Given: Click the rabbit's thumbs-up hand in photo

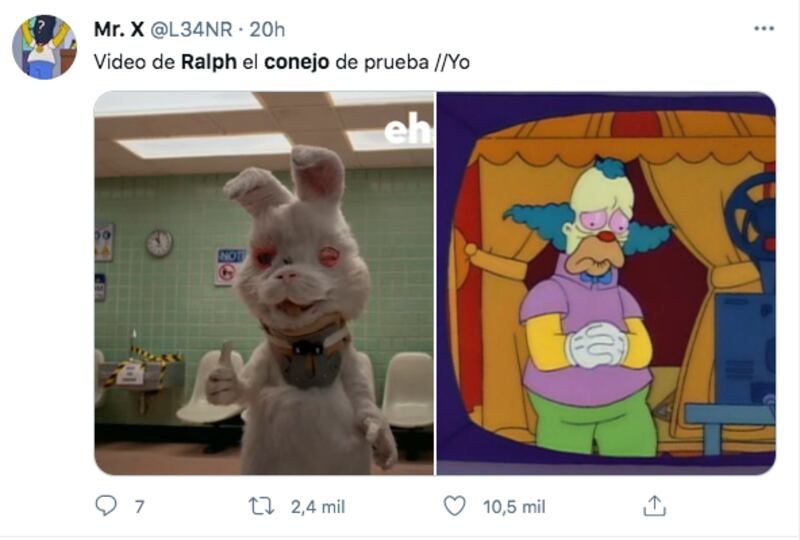Looking at the screenshot, I should [x=223, y=375].
